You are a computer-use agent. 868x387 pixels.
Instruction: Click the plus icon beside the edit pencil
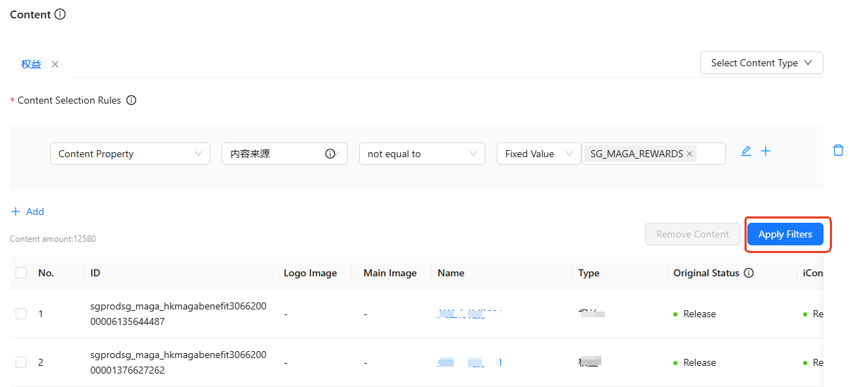pos(766,151)
